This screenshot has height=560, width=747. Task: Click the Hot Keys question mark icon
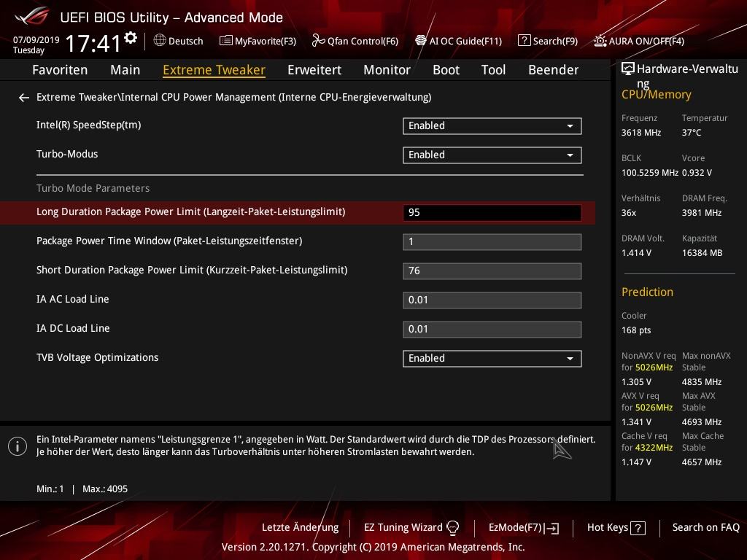pos(638,528)
